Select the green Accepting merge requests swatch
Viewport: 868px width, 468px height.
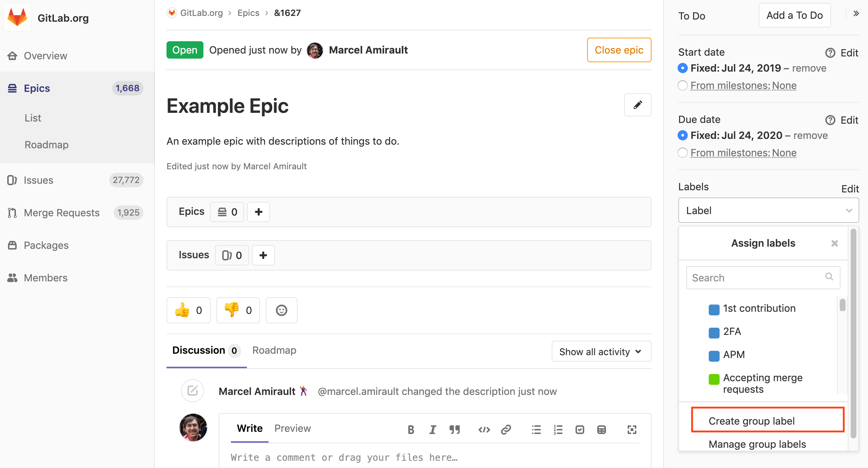(x=714, y=379)
